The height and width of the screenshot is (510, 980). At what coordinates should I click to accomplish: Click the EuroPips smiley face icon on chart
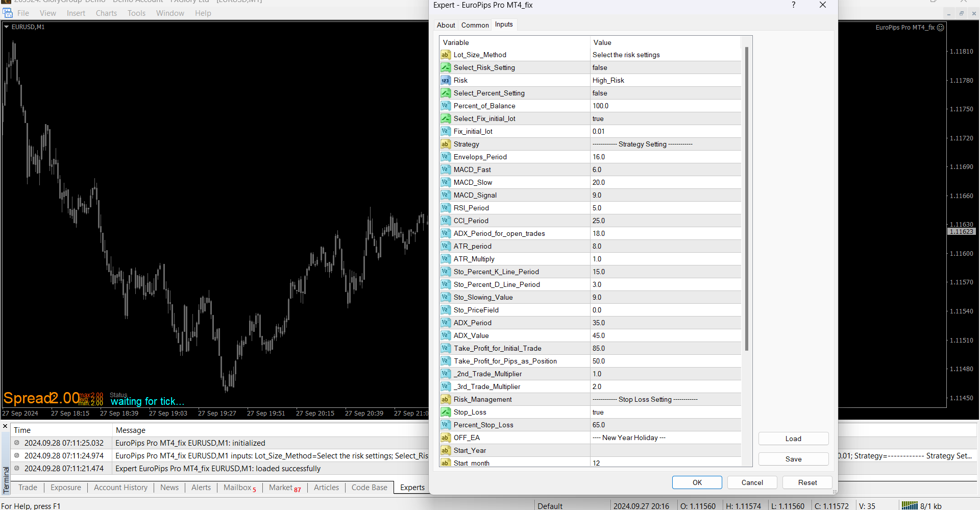point(941,28)
